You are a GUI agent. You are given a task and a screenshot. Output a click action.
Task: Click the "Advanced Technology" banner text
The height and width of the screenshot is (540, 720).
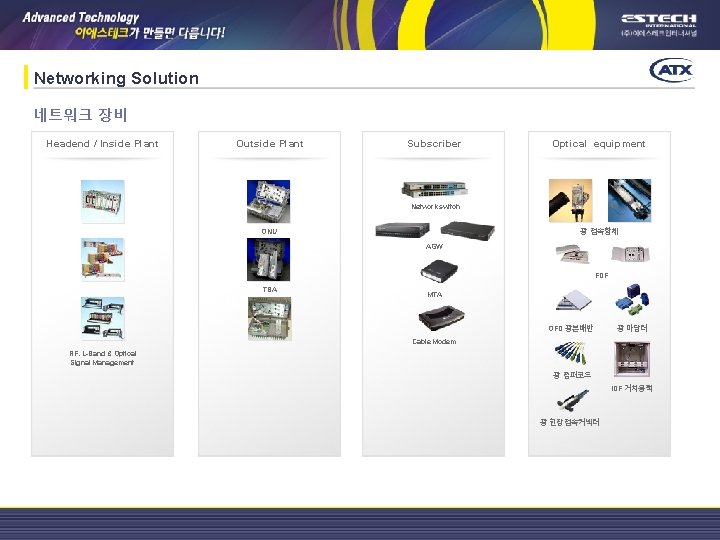click(81, 18)
